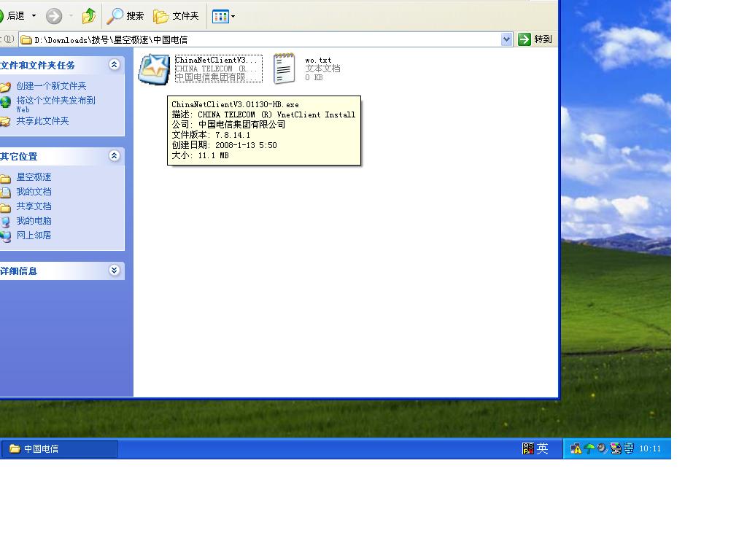
Task: Click the wo.txt file name
Action: point(318,61)
